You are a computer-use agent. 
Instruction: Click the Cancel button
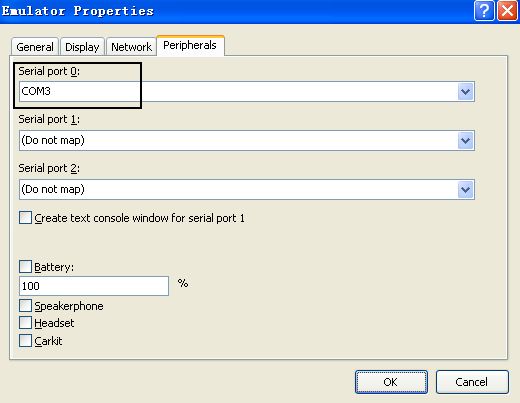(472, 382)
